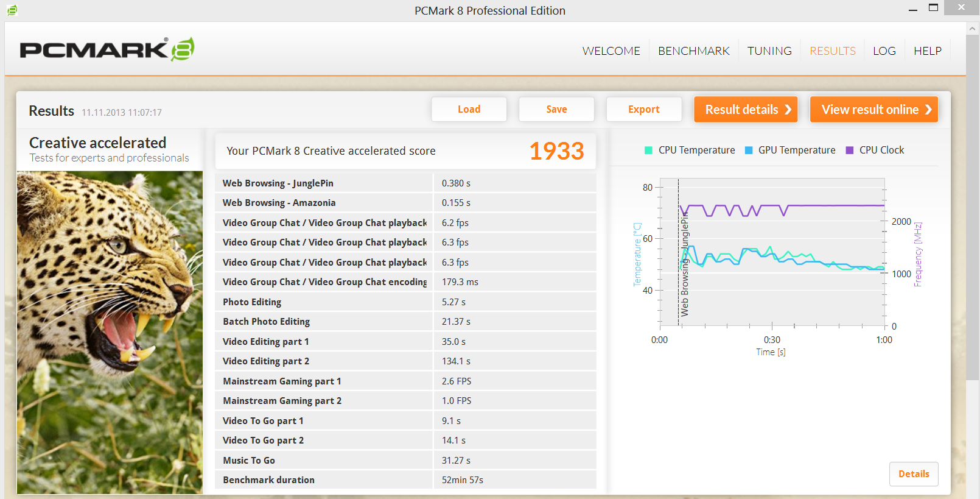Click the Web Browsing JunglePin chart marker
This screenshot has height=499, width=980.
(685, 264)
